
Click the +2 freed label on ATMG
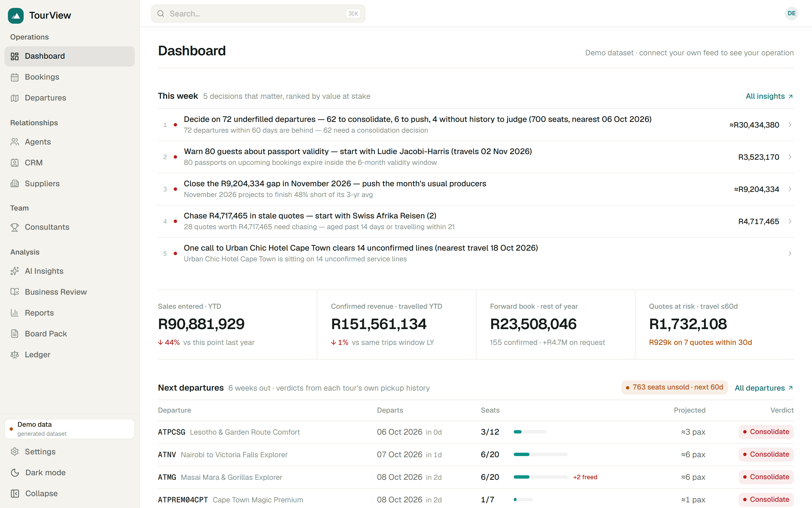tap(585, 477)
